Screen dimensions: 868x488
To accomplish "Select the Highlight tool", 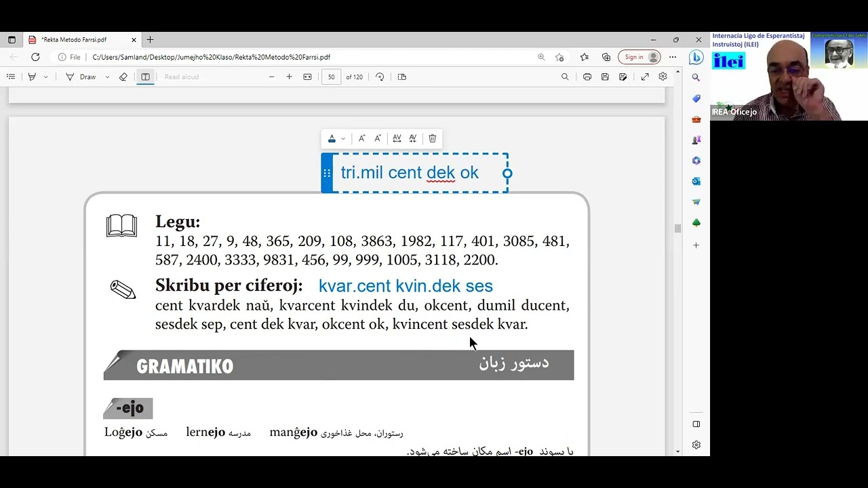I will click(x=32, y=77).
